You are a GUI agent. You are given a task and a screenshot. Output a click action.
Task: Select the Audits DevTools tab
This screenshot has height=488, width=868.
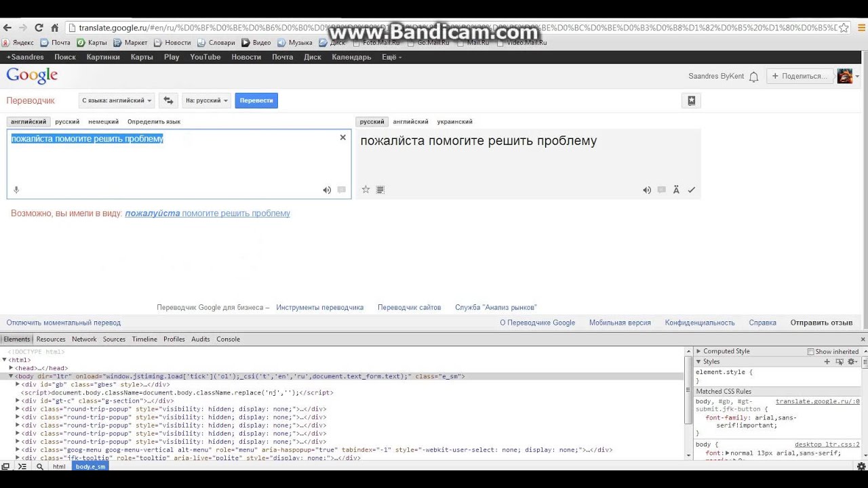200,339
